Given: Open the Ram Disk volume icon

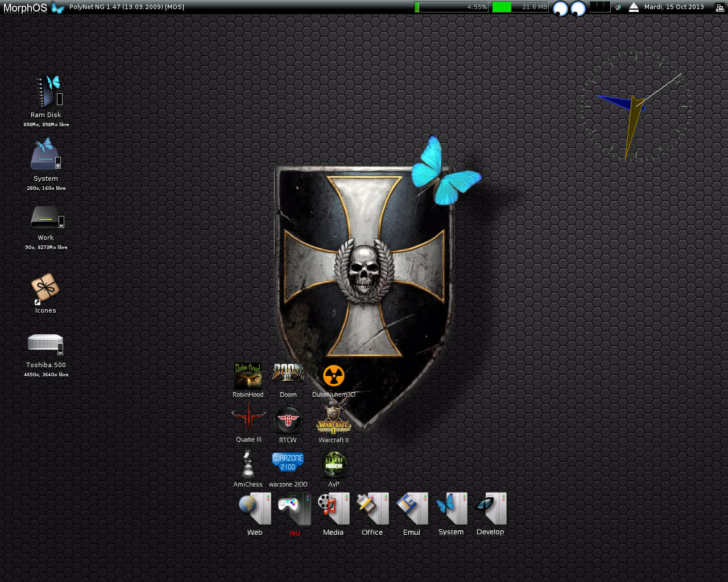Looking at the screenshot, I should 48,92.
